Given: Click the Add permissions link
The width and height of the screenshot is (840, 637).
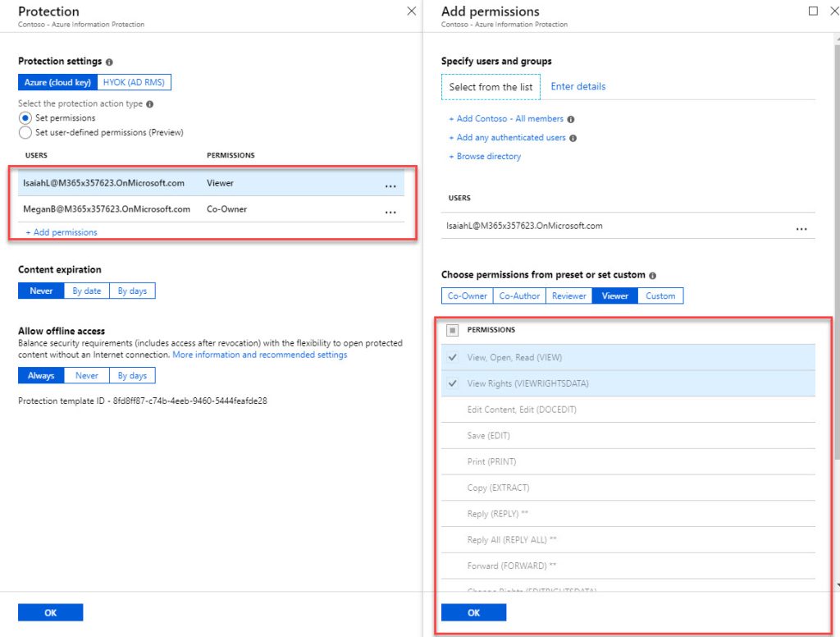Looking at the screenshot, I should point(61,232).
